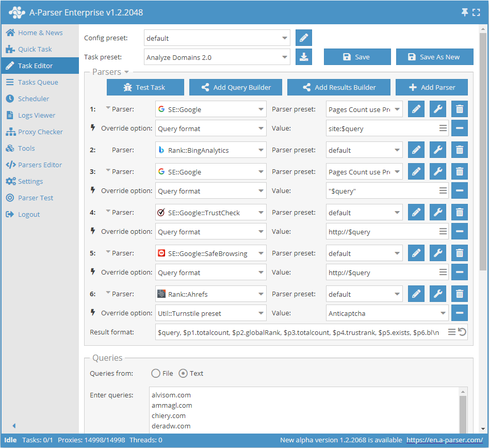Pin the window using the pushpin icon
489x448 pixels.
(x=465, y=12)
